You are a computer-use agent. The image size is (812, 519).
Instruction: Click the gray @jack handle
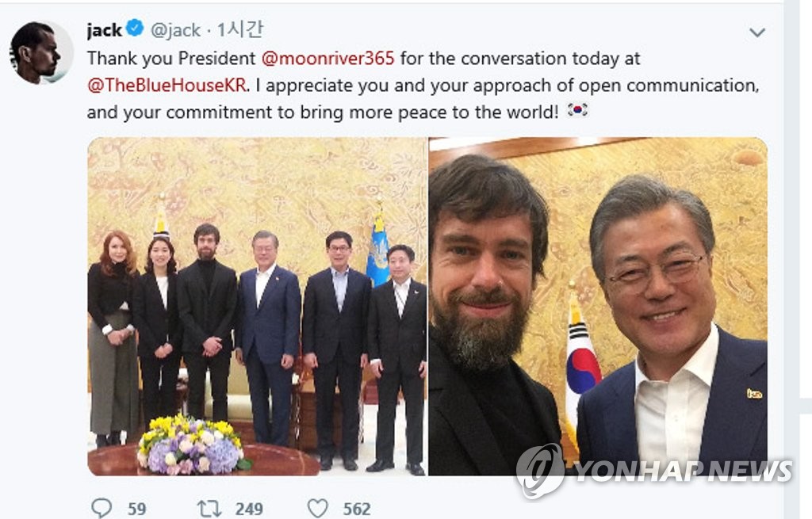click(175, 31)
